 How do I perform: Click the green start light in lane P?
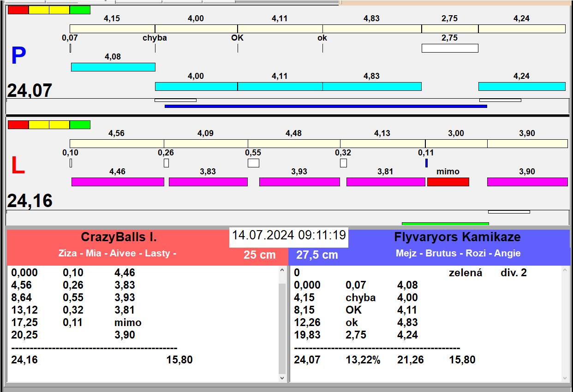[x=80, y=10]
